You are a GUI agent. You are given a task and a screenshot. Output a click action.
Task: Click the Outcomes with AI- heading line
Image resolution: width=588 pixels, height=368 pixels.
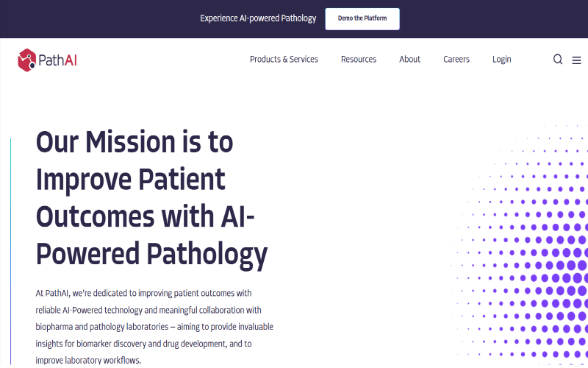145,216
